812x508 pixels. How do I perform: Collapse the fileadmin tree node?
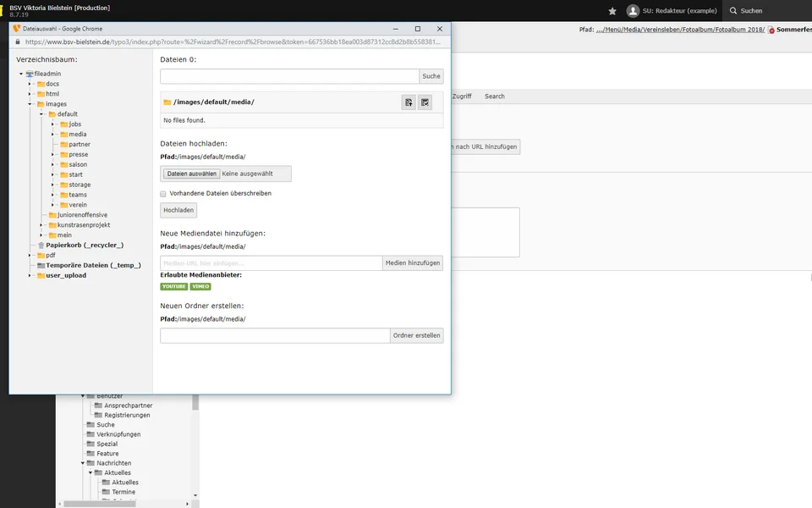pyautogui.click(x=21, y=74)
